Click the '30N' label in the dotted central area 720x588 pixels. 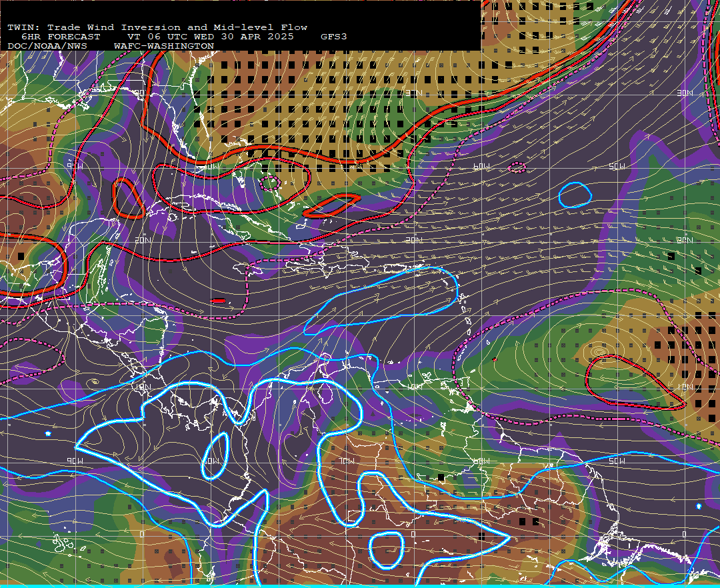414,93
